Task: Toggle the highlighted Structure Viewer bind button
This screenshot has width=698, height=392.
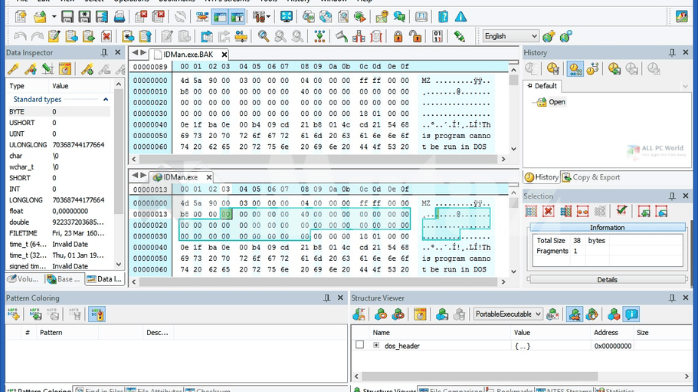Action: pos(574,314)
